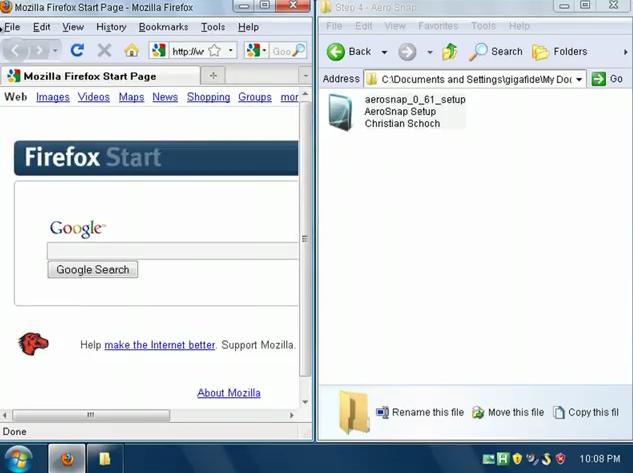Open Firefox File menu
633x473 pixels.
click(12, 27)
